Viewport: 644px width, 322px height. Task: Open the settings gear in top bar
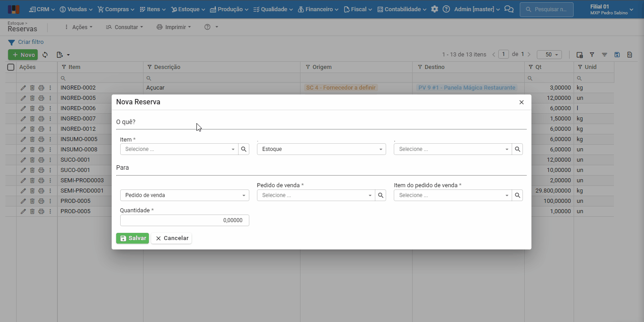(x=435, y=9)
